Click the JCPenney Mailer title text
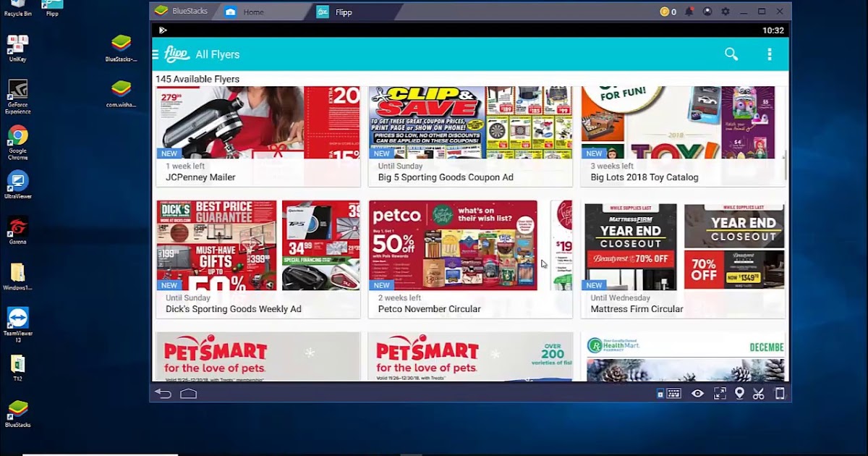The image size is (868, 456). [200, 177]
